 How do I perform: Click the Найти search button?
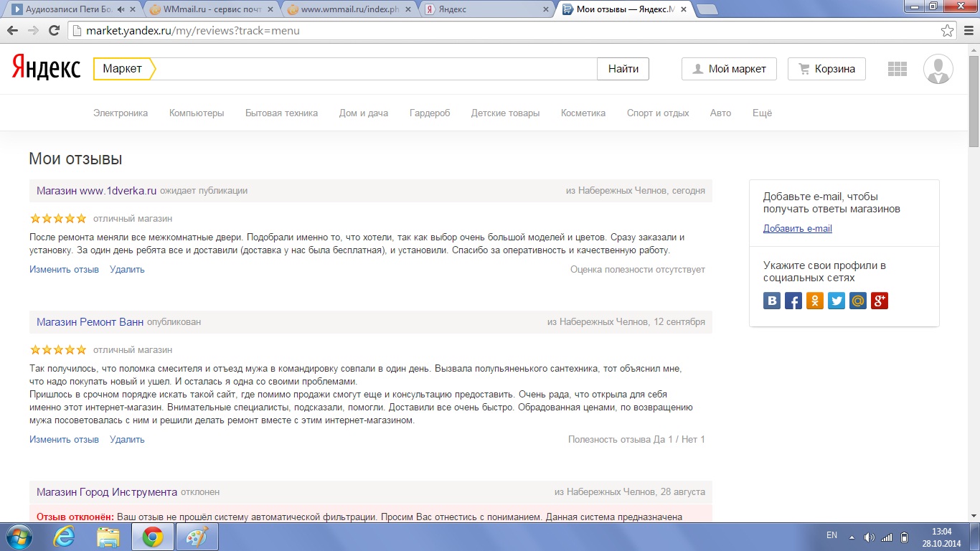(623, 69)
